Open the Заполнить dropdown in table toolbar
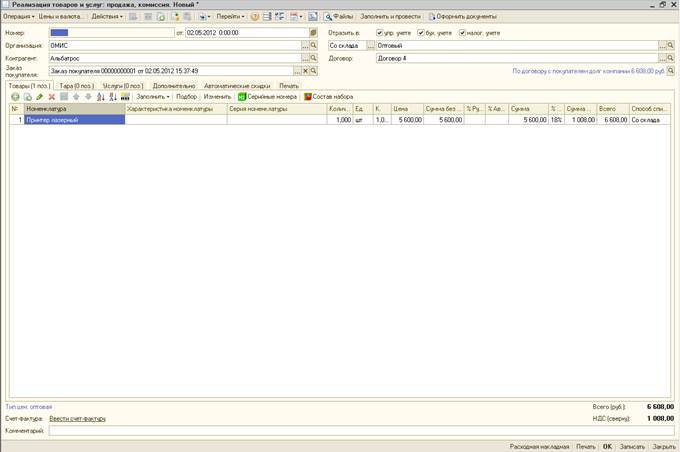This screenshot has width=680, height=452. point(153,96)
